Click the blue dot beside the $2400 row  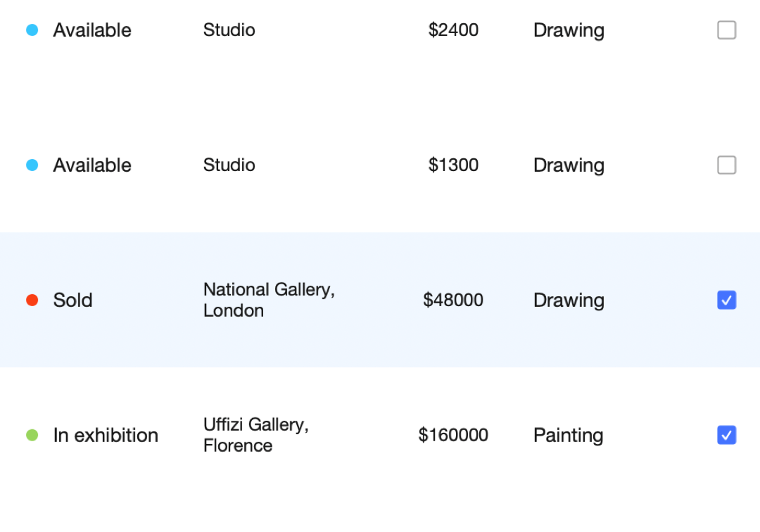click(32, 30)
